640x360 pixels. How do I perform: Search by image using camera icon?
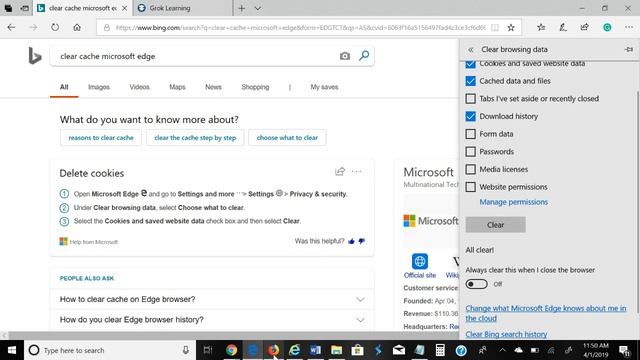tap(345, 56)
